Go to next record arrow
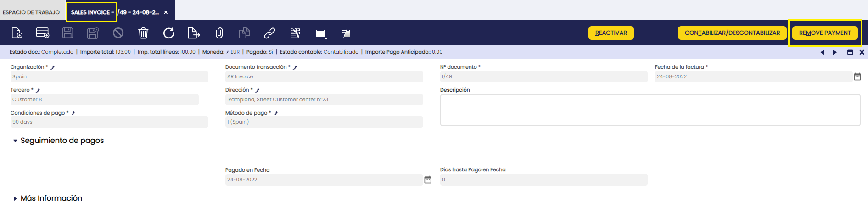This screenshot has width=868, height=213. click(835, 52)
